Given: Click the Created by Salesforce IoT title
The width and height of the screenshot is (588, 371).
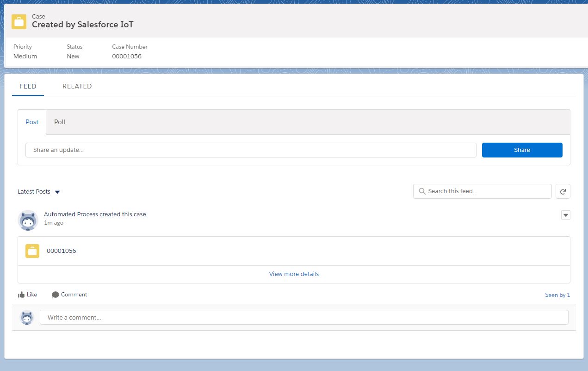Looking at the screenshot, I should (x=83, y=25).
